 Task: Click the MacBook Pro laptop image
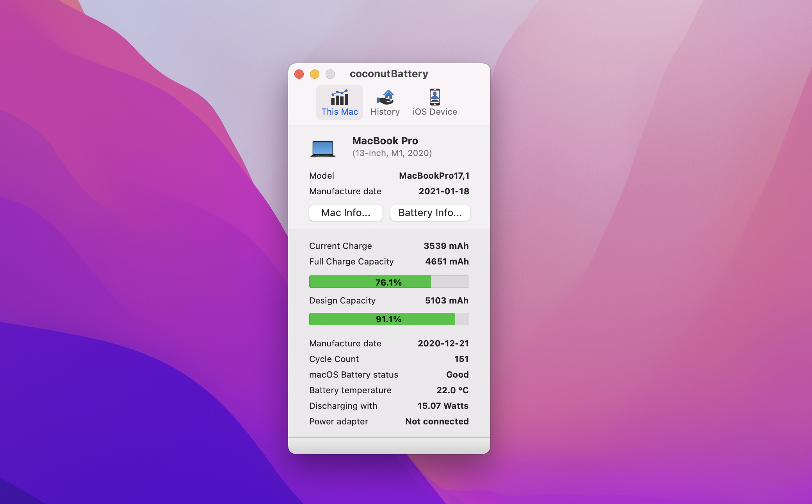323,149
